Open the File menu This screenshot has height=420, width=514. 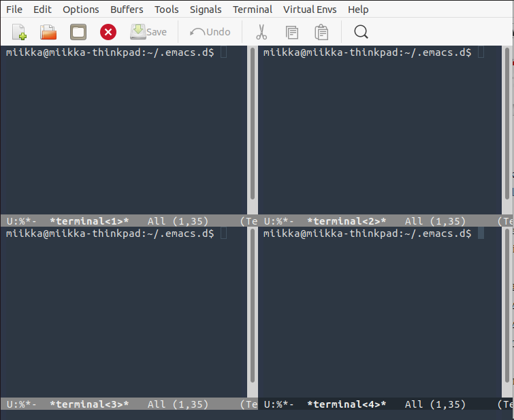(14, 10)
